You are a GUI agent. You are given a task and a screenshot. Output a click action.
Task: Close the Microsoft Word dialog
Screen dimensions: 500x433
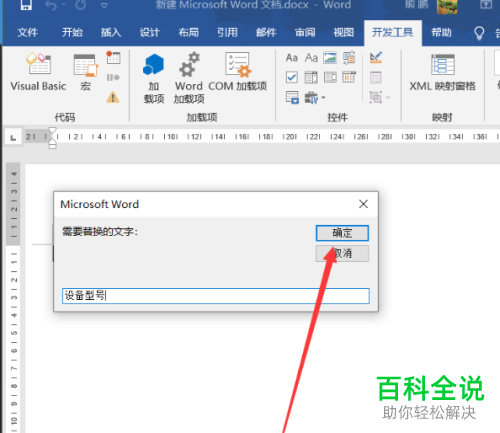[363, 204]
